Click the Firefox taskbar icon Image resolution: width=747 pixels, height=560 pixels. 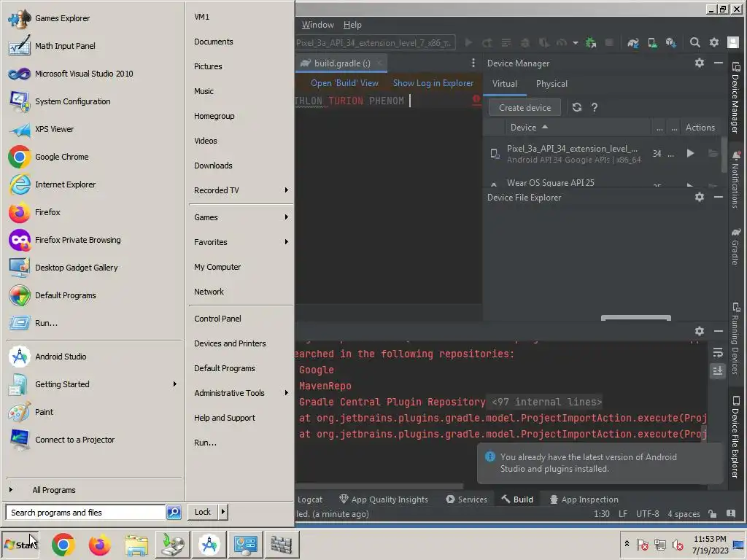click(99, 544)
